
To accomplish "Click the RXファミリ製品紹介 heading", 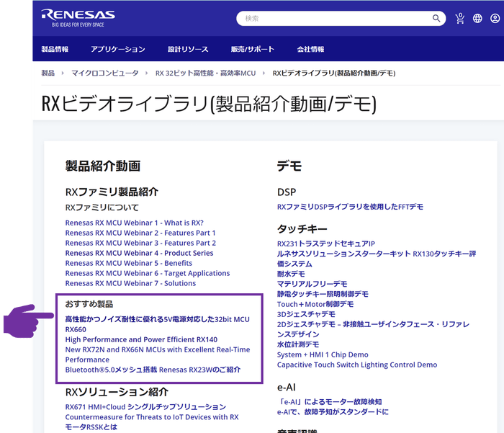I will (x=112, y=192).
